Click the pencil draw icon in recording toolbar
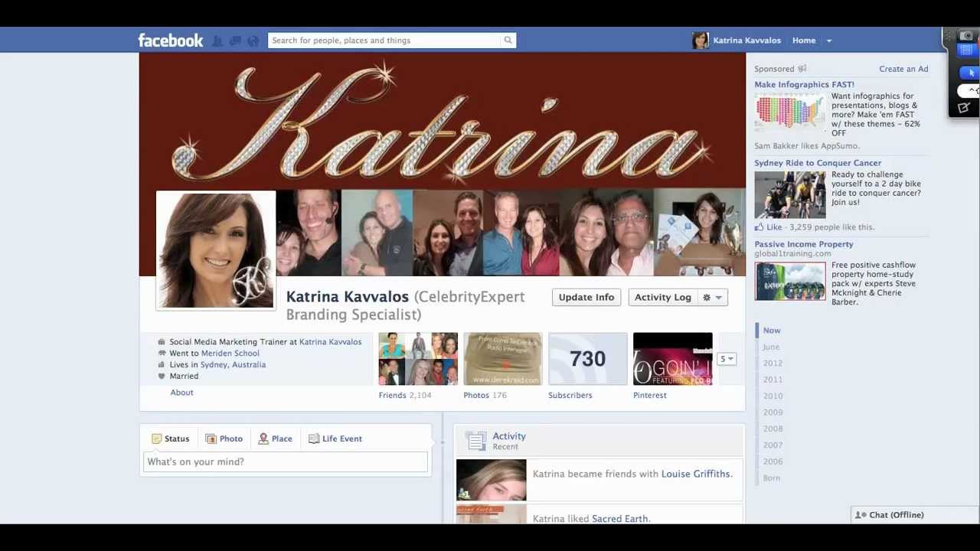This screenshot has height=551, width=980. [x=964, y=108]
